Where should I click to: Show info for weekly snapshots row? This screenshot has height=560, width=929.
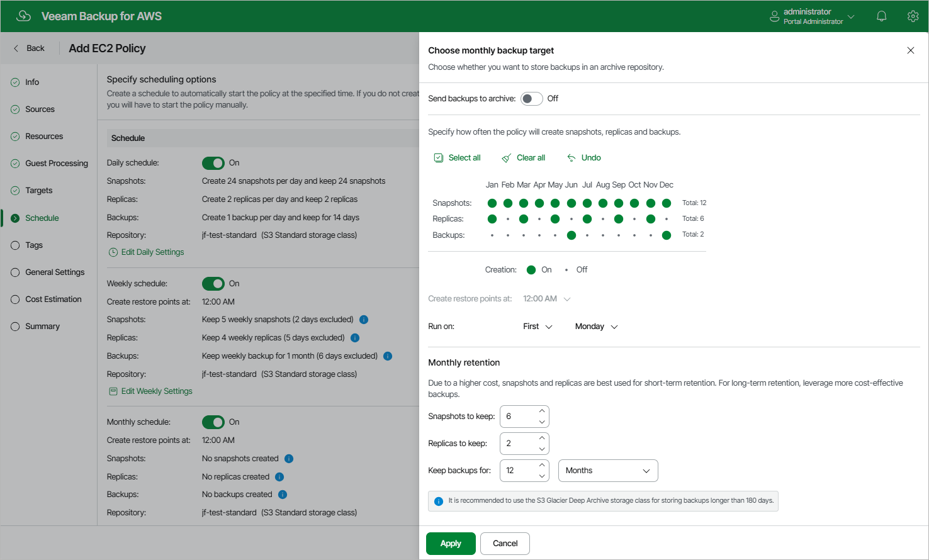point(364,320)
